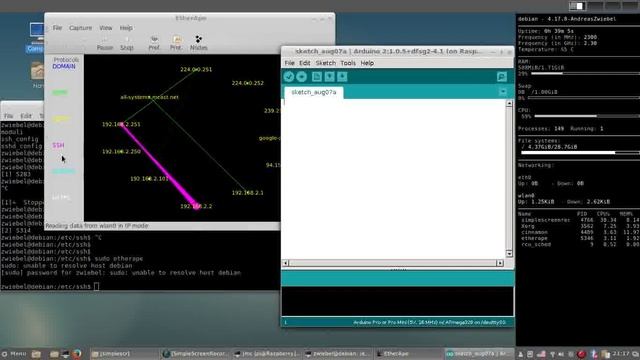The height and width of the screenshot is (360, 640).
Task: Open EtherApe preferences with Pref. button
Action: point(154,43)
